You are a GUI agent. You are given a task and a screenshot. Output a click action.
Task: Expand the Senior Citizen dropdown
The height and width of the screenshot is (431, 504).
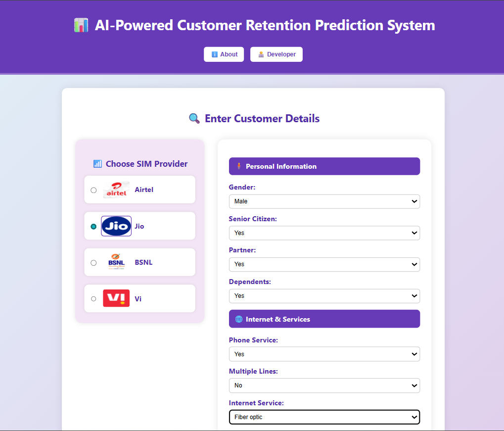pos(324,233)
